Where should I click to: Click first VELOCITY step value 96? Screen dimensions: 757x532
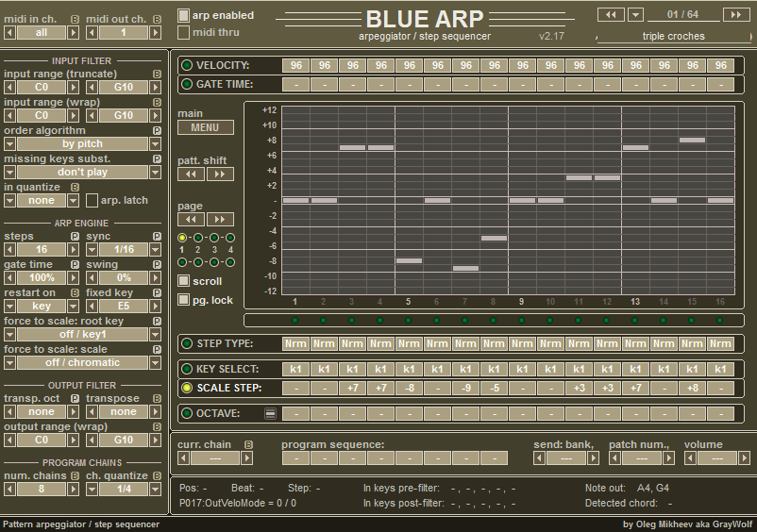pos(296,65)
